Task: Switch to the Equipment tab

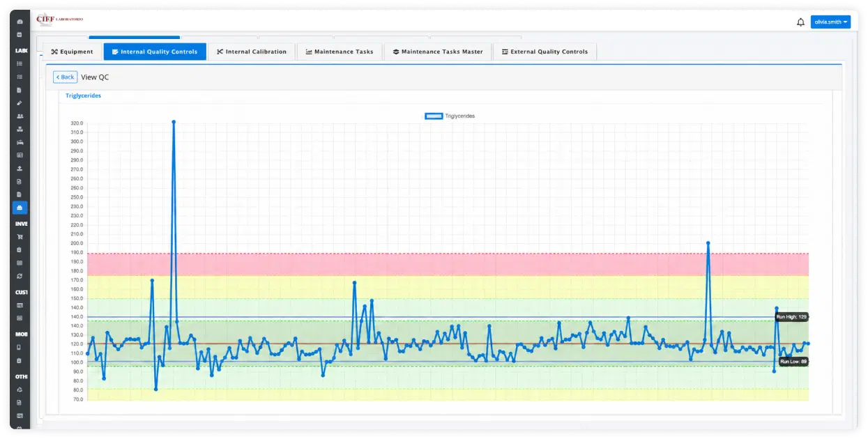Action: click(x=72, y=52)
